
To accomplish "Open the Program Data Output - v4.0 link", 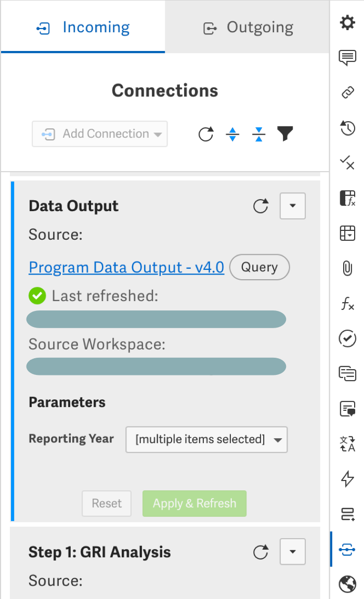I will pyautogui.click(x=126, y=267).
